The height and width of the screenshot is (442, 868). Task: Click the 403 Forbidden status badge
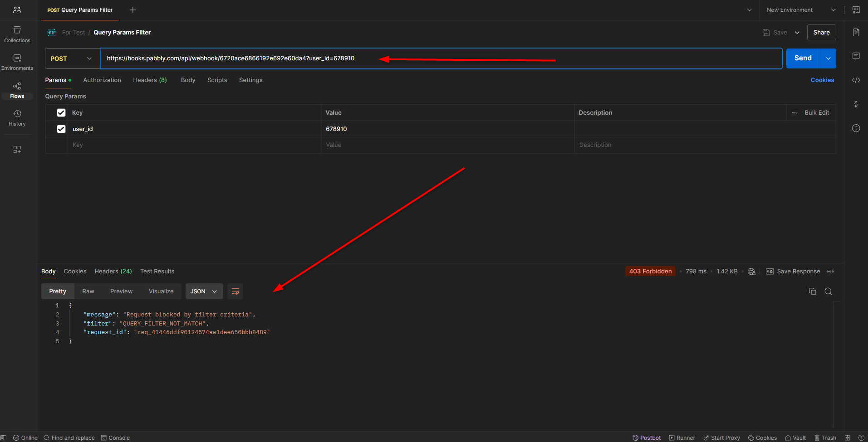(650, 272)
